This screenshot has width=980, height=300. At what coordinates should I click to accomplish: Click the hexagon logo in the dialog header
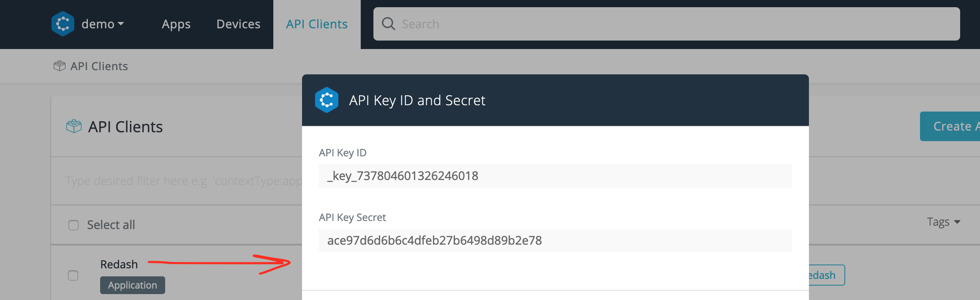point(327,100)
